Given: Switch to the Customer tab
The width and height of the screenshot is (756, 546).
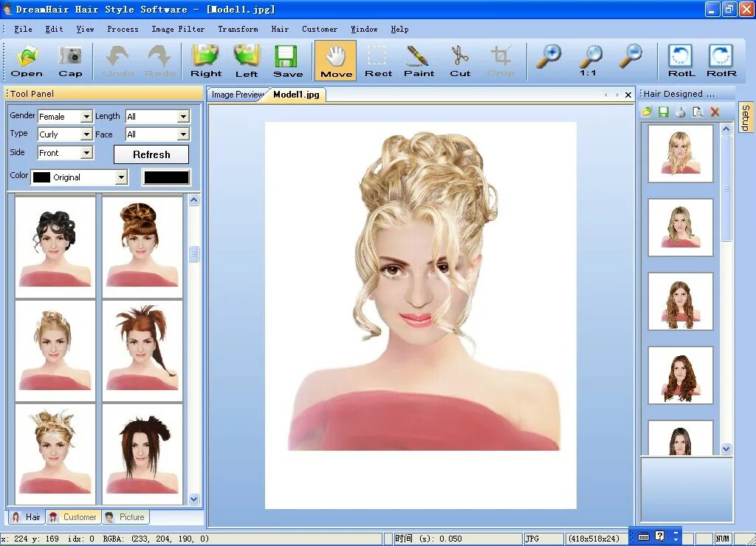Looking at the screenshot, I should (73, 517).
